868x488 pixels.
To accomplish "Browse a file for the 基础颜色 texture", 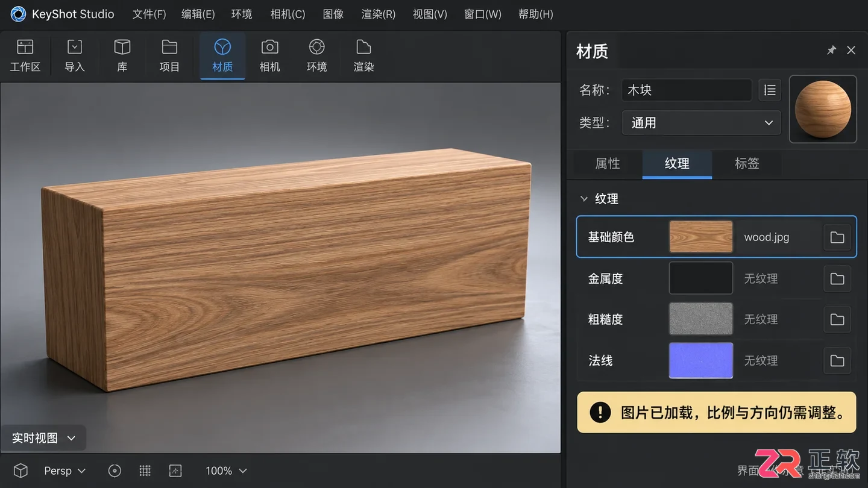I will (837, 237).
